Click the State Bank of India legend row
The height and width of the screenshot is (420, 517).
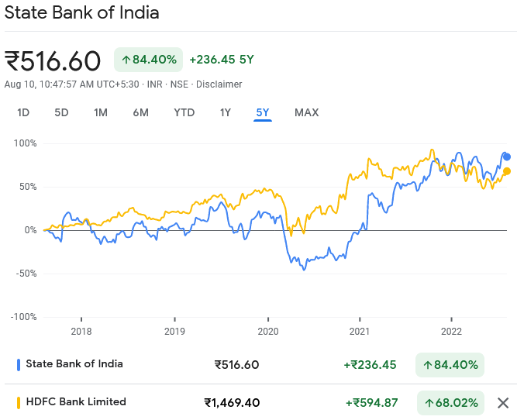74,364
